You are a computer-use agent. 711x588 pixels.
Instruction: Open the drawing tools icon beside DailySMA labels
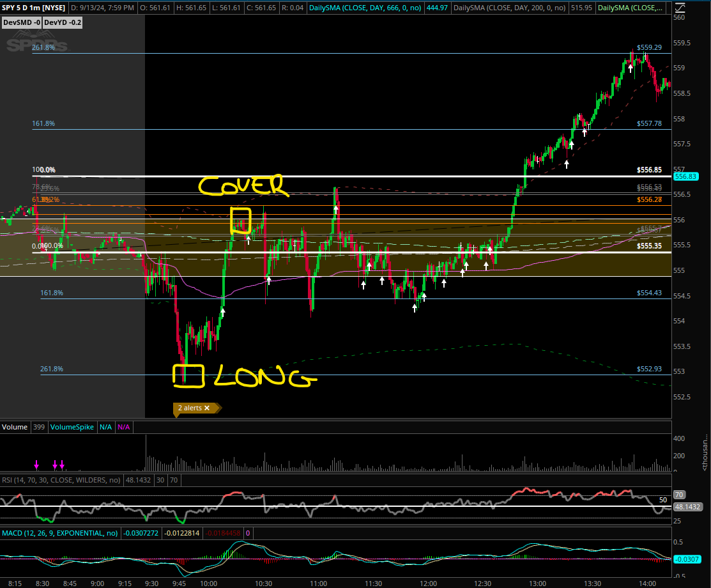pyautogui.click(x=679, y=8)
